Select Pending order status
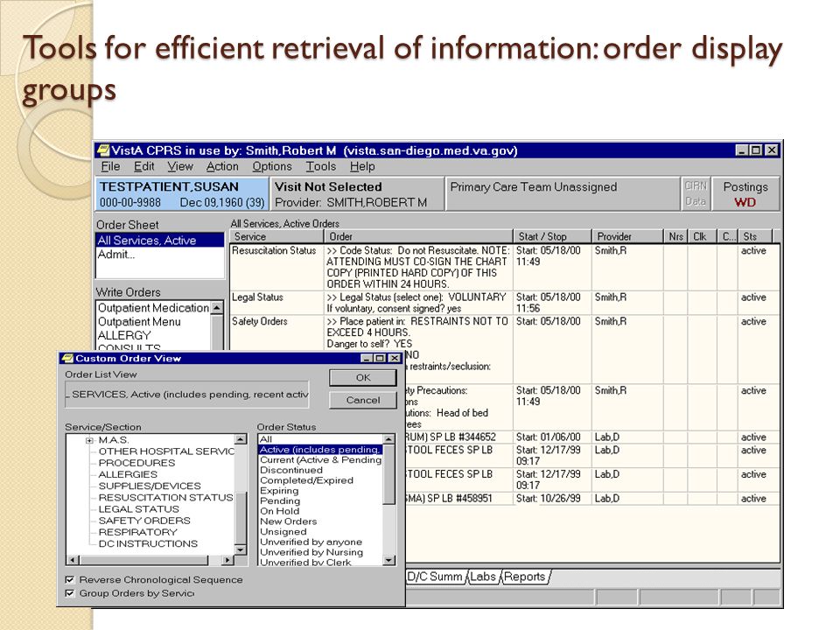This screenshot has width=840, height=630. pos(320,500)
